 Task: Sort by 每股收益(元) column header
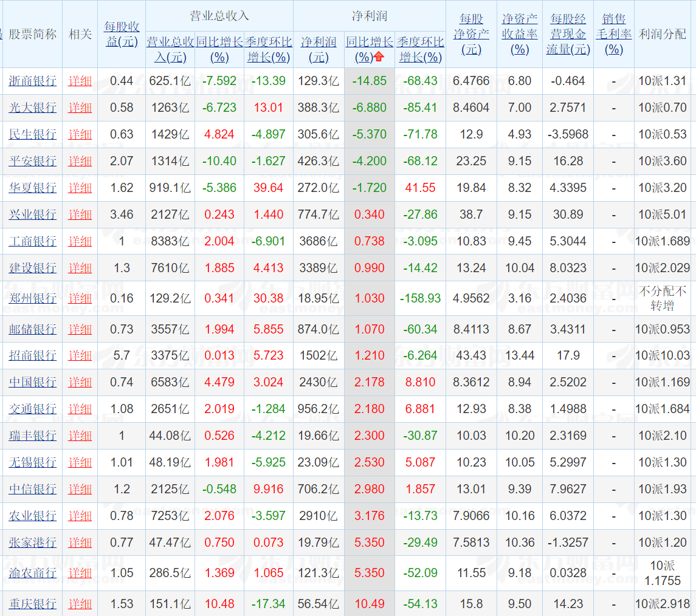tap(122, 34)
